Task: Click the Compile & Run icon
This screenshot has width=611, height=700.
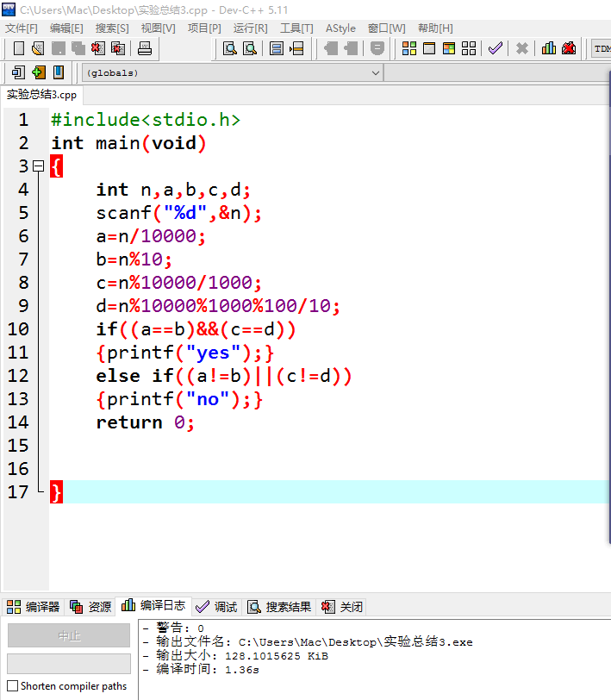Action: pos(449,48)
